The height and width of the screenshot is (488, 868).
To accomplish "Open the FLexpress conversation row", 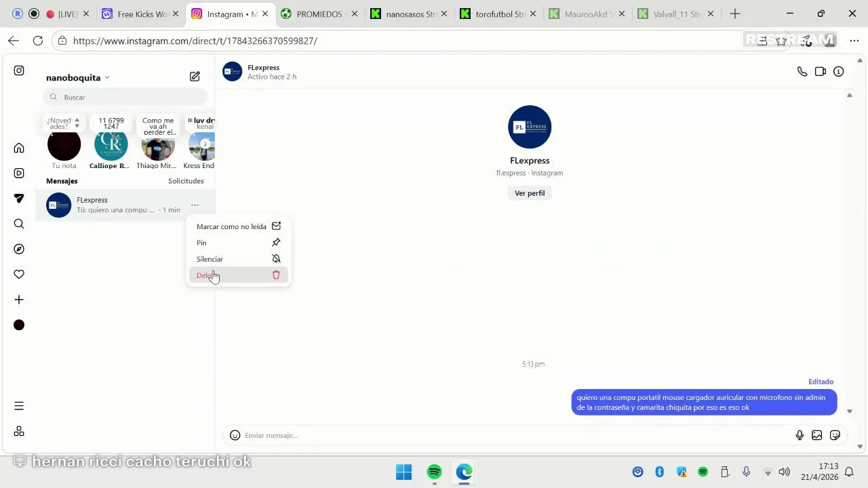I will point(125,205).
